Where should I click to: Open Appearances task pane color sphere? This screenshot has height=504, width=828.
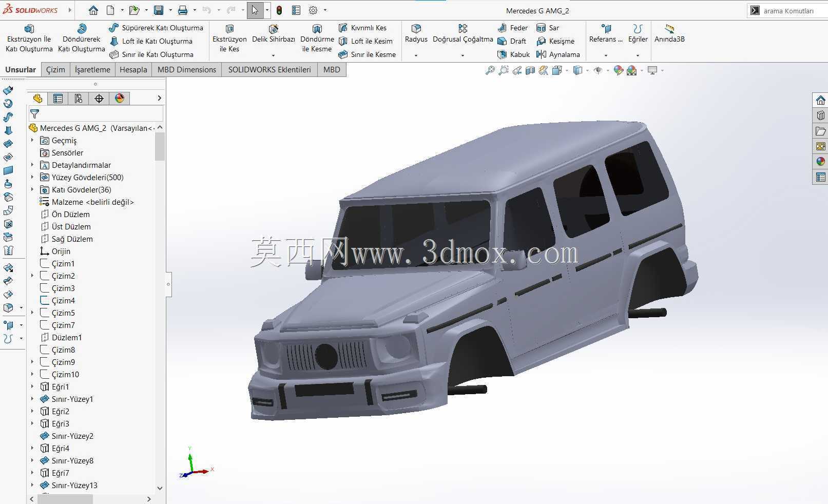(x=820, y=162)
